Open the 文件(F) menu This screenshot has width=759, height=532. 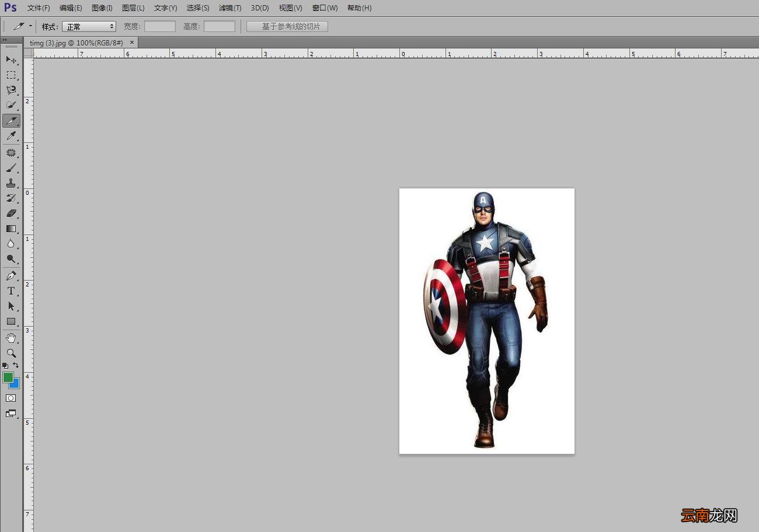point(39,8)
